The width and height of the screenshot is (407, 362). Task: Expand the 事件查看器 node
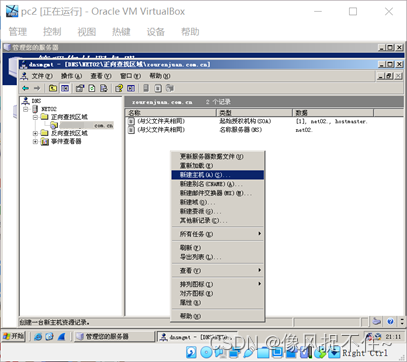35,142
